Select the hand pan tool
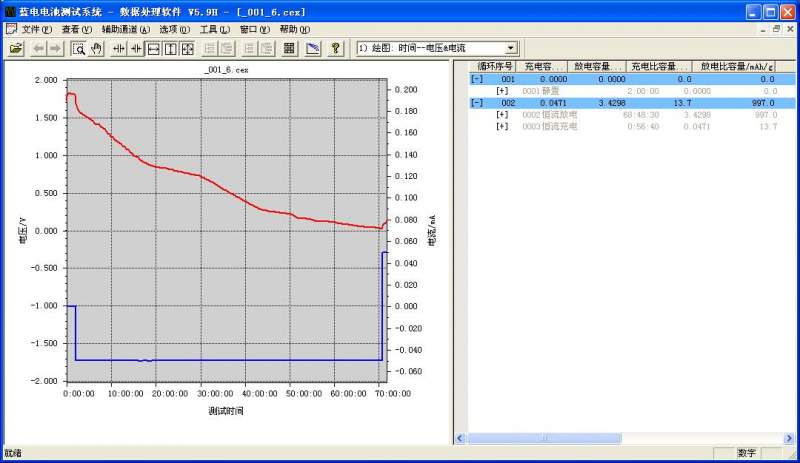Viewport: 800px width, 463px height. [96, 48]
